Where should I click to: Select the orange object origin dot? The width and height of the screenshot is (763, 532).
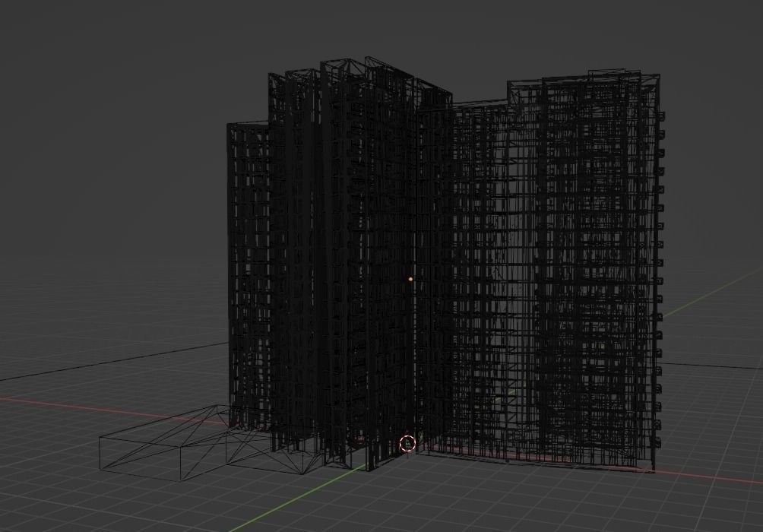click(410, 280)
